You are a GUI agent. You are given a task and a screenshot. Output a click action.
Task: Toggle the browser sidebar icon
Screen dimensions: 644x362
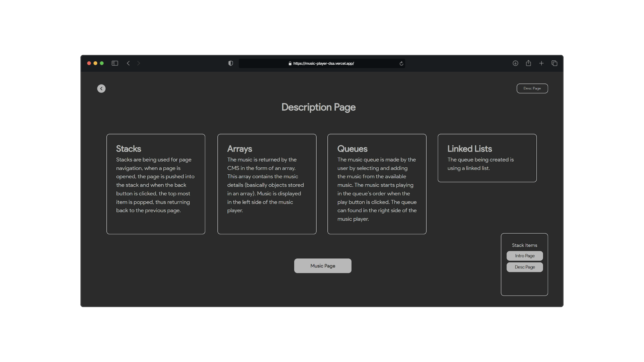point(115,63)
